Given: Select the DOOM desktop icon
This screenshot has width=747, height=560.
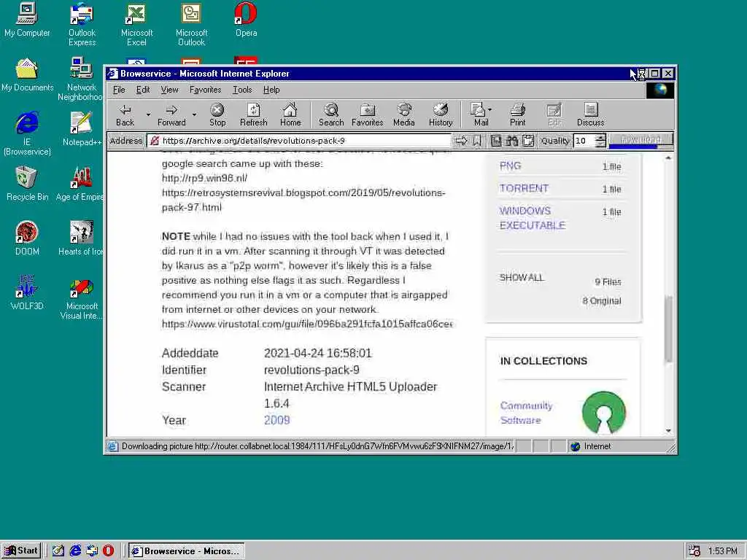Looking at the screenshot, I should pyautogui.click(x=27, y=238).
